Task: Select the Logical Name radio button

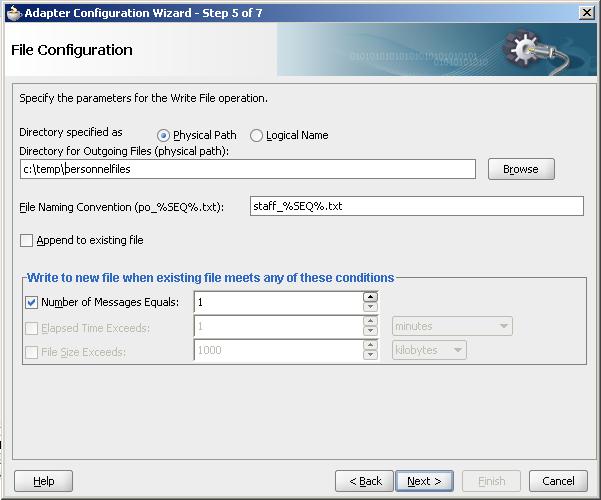Action: coord(256,135)
